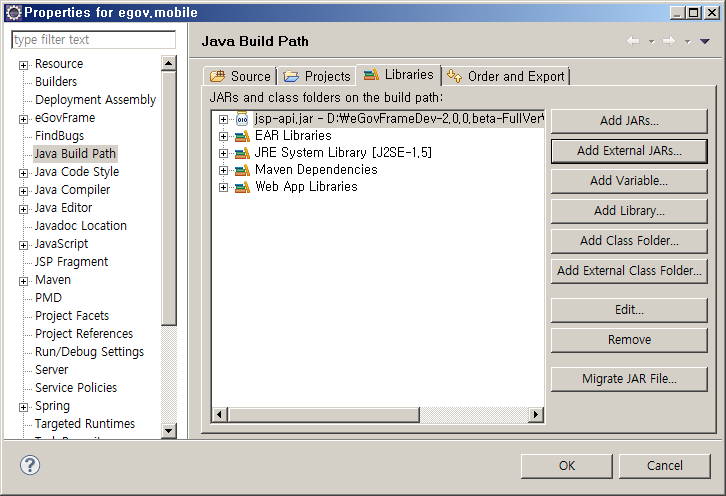Open the Order and Export tab

pos(506,76)
